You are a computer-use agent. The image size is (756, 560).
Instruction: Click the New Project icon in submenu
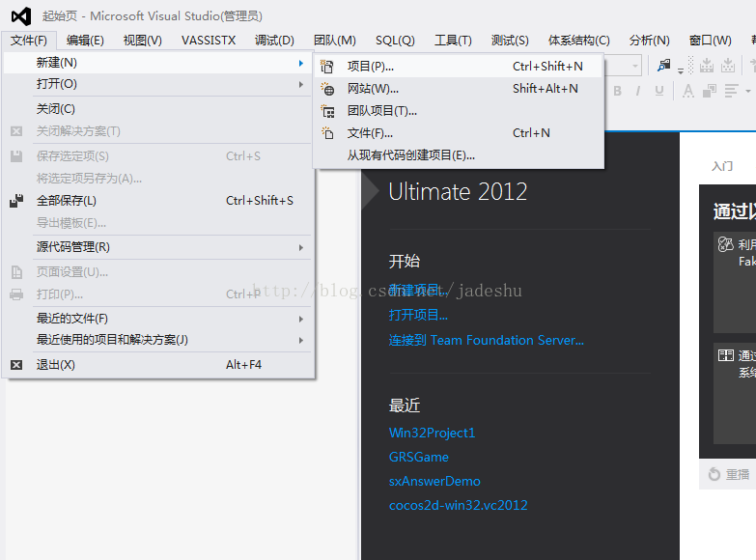[327, 67]
